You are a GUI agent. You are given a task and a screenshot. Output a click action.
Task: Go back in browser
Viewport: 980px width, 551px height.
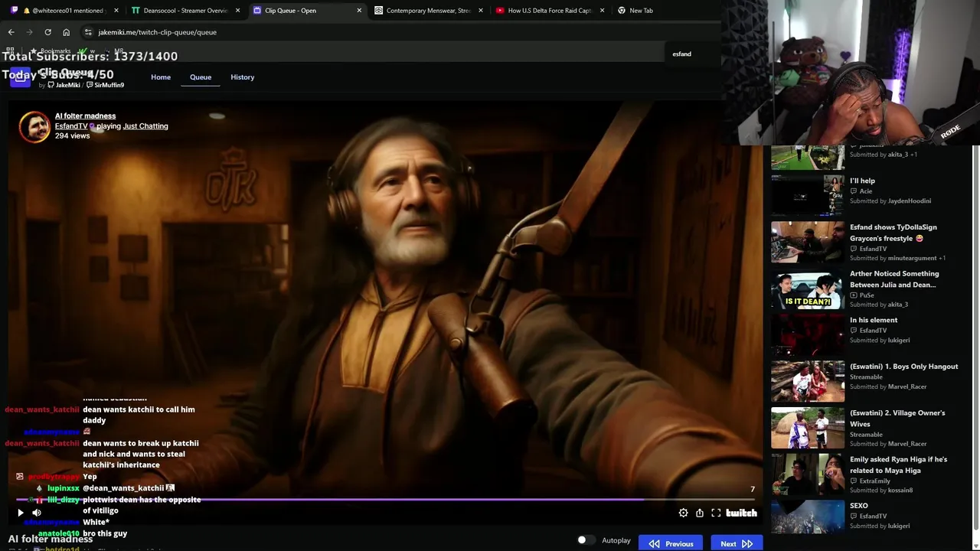11,32
